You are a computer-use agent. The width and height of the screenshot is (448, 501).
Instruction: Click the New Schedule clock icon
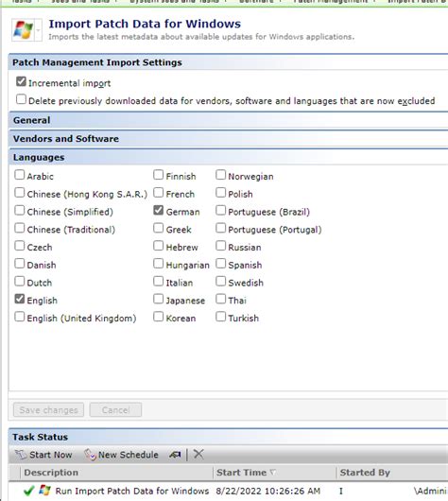pos(90,455)
